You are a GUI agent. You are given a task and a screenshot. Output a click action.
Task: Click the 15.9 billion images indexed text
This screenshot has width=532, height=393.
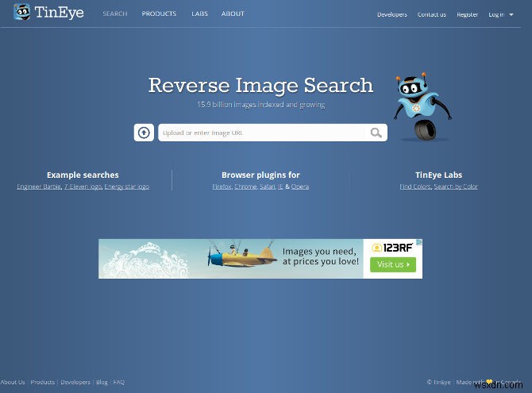[x=261, y=105]
